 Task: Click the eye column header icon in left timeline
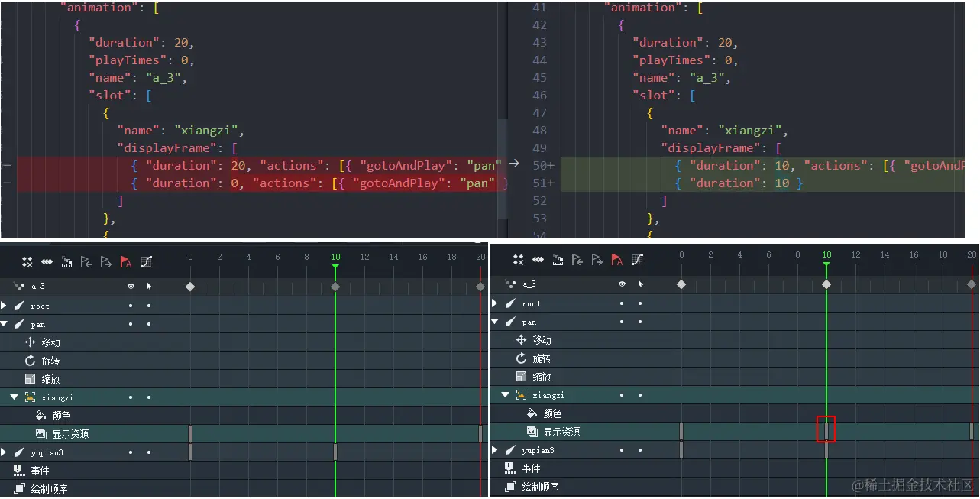point(131,286)
